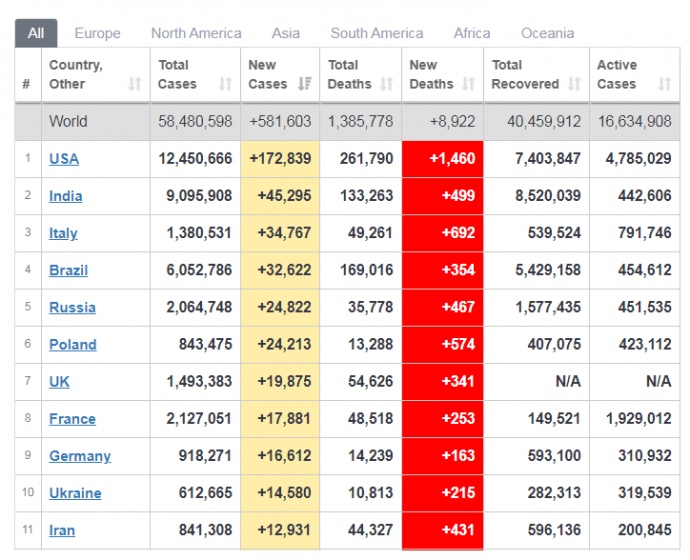This screenshot has height=560, width=690.
Task: Click the Total Cases sort arrows icon
Action: pyautogui.click(x=225, y=85)
